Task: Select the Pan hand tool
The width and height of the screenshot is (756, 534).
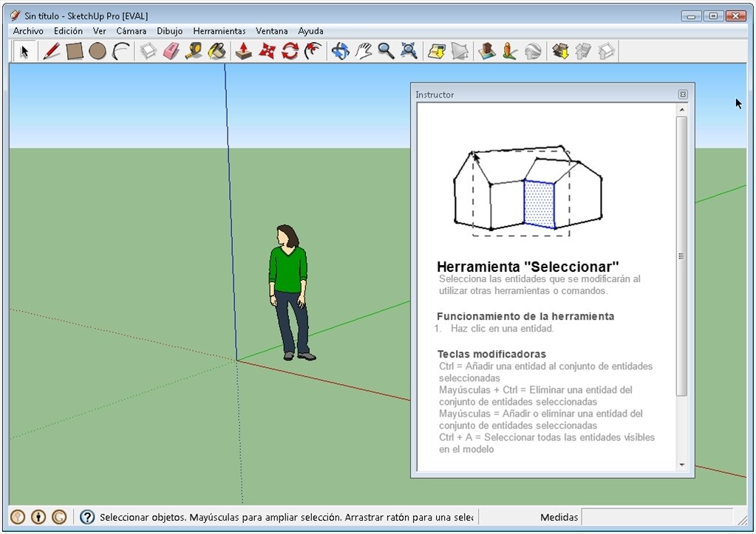Action: 364,51
